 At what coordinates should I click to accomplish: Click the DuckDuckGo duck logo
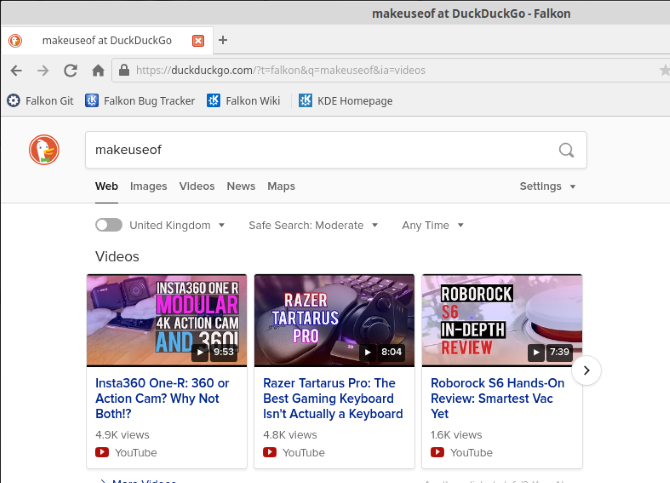click(x=44, y=150)
